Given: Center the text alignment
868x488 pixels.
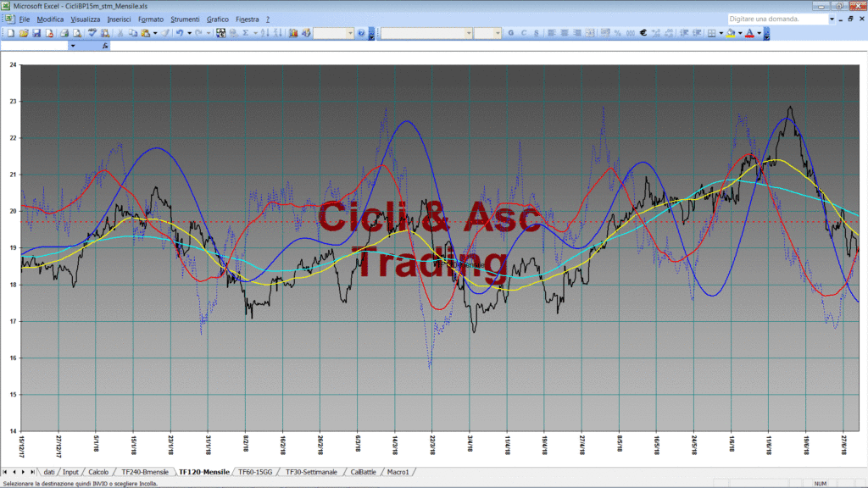Looking at the screenshot, I should coord(564,33).
